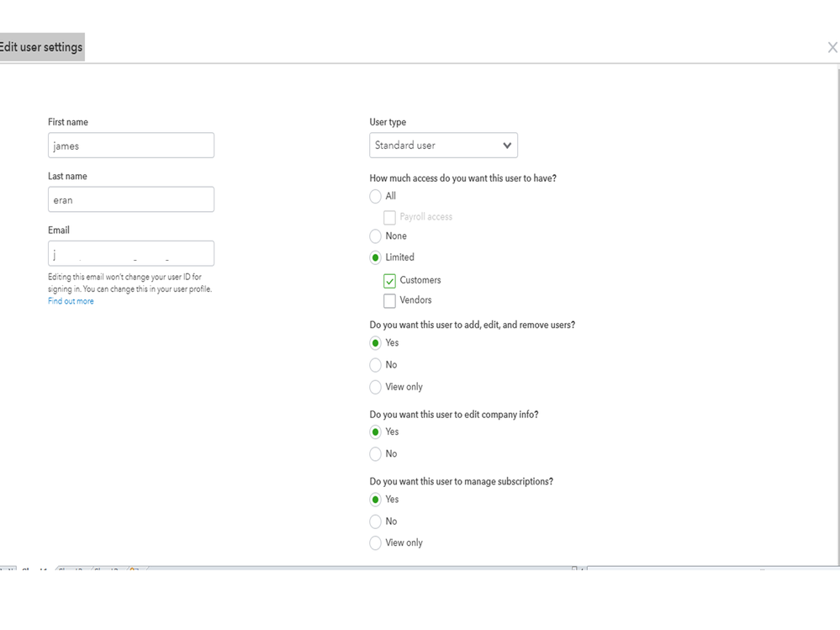840x630 pixels.
Task: Click the Last name input field
Action: tap(130, 199)
